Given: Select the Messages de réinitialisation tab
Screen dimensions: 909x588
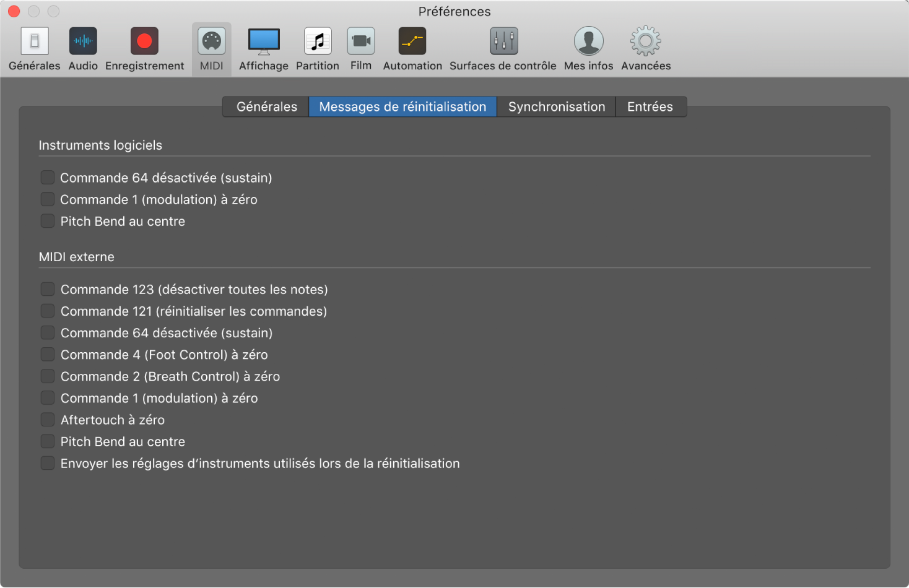Looking at the screenshot, I should [402, 106].
